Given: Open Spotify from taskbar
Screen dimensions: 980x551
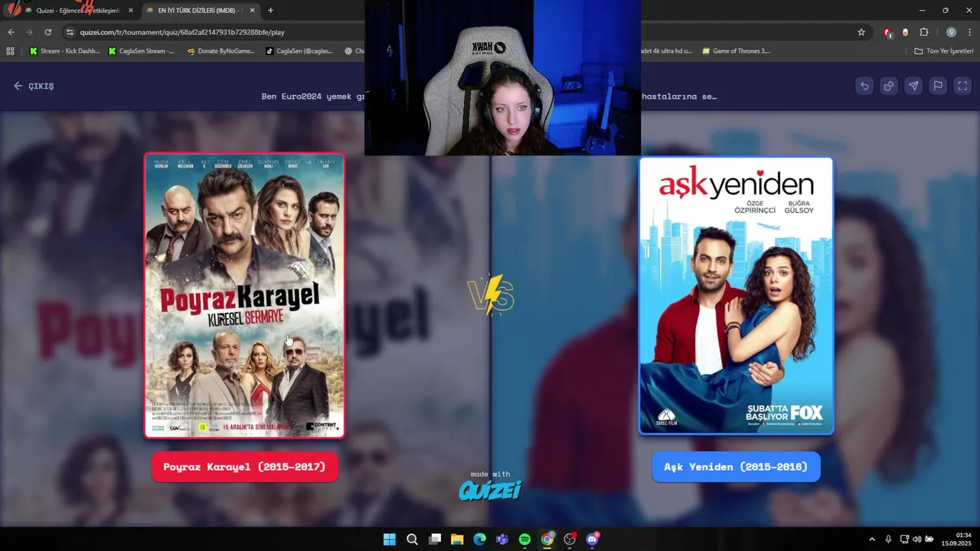Looking at the screenshot, I should [524, 540].
